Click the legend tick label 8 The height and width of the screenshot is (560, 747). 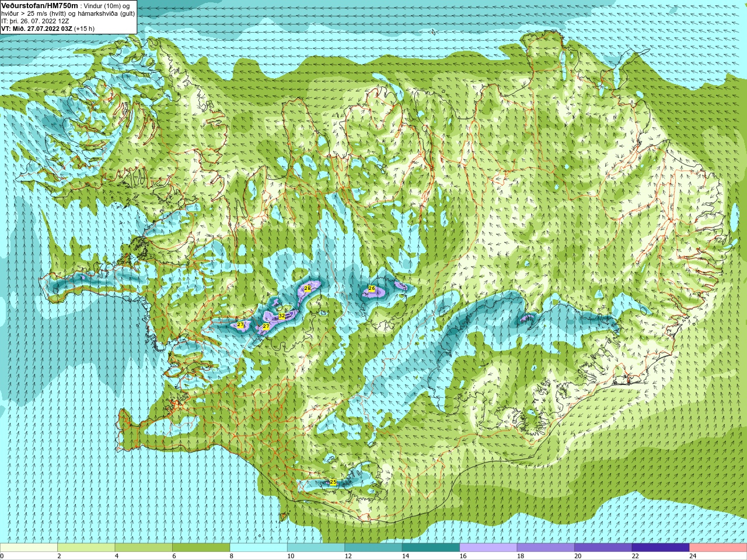(x=232, y=556)
